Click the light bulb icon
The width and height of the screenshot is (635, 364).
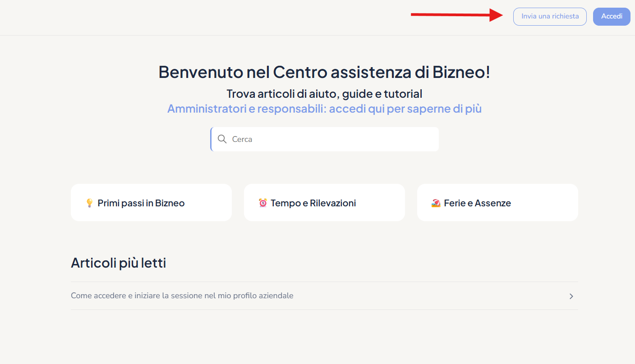click(x=89, y=203)
